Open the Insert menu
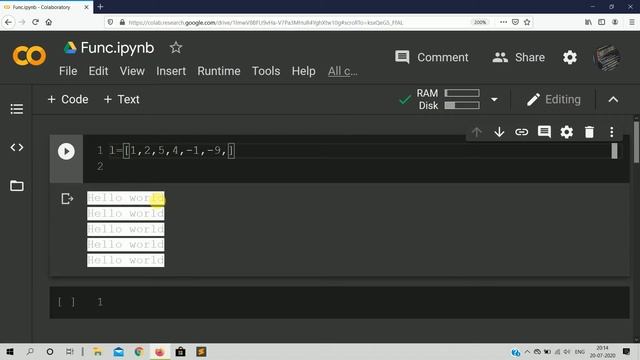This screenshot has width=640, height=360. coord(171,71)
